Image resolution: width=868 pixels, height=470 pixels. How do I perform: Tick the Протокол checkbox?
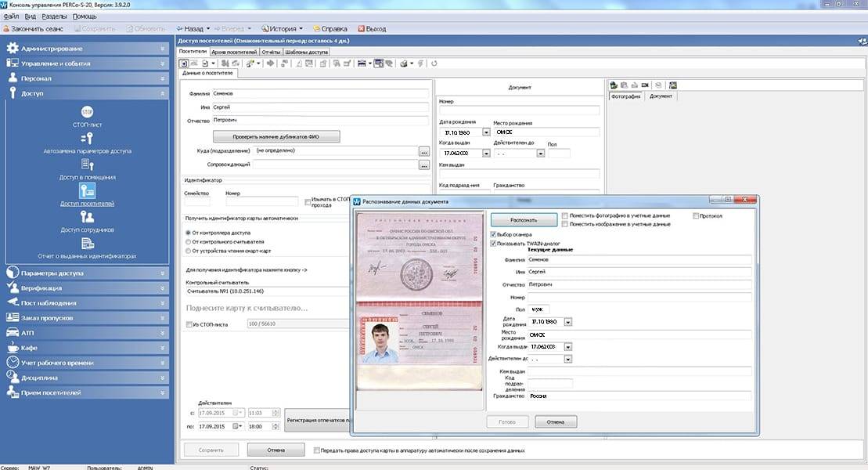pyautogui.click(x=696, y=215)
